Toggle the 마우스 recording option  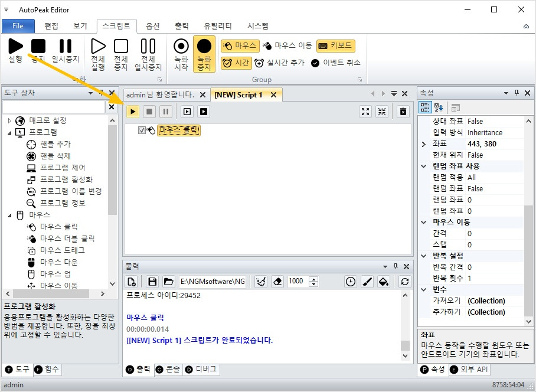(x=240, y=45)
